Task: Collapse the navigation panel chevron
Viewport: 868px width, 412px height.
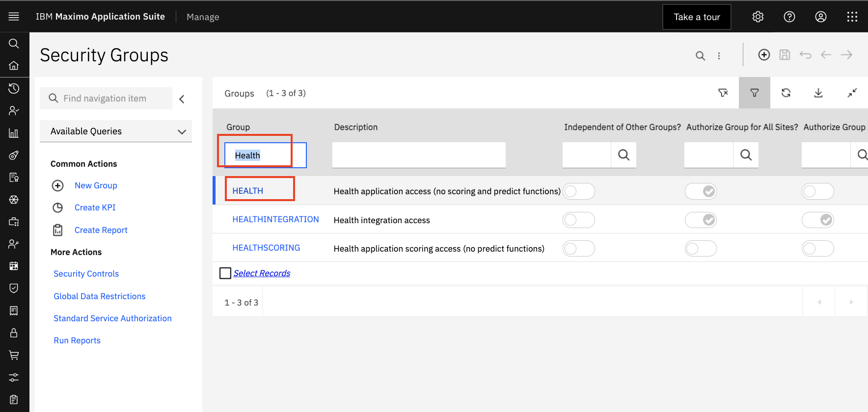Action: (182, 99)
